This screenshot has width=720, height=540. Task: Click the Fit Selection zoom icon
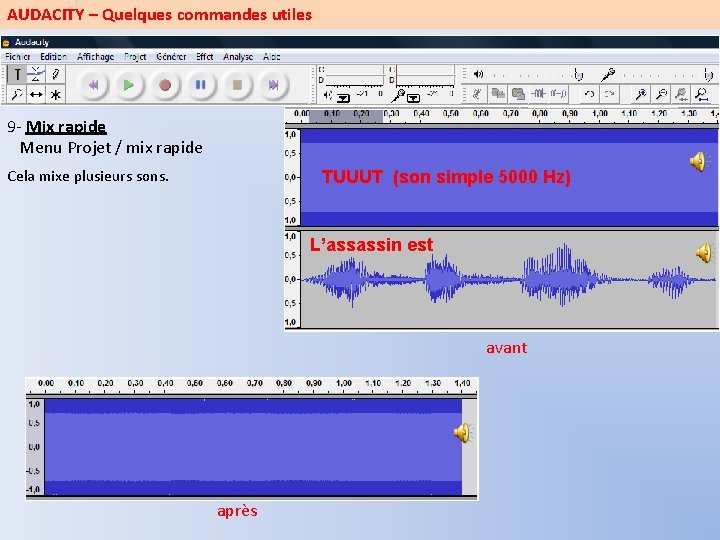[x=681, y=94]
